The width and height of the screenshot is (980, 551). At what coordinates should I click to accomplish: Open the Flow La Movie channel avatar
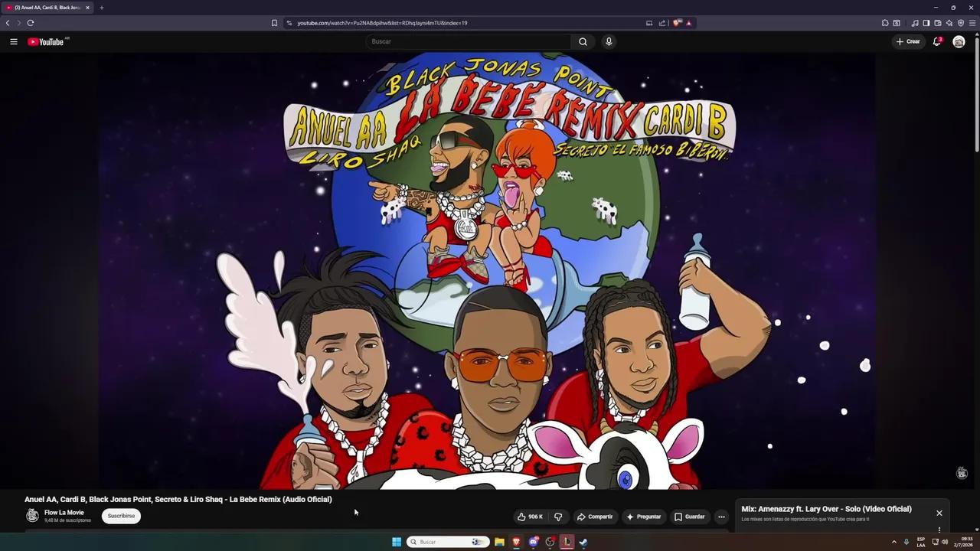coord(32,516)
